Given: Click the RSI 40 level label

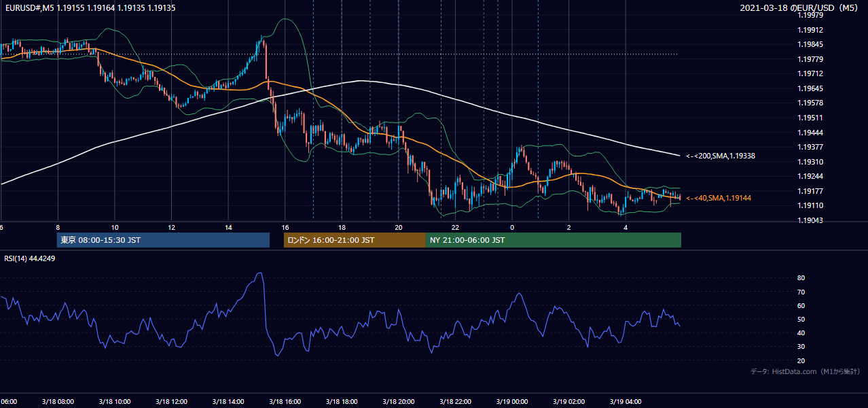Looking at the screenshot, I should 801,333.
